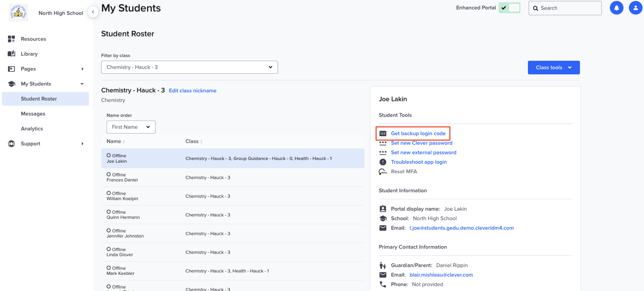This screenshot has height=291, width=644.
Task: Navigate to Messages in the sidebar
Action: pyautogui.click(x=33, y=114)
